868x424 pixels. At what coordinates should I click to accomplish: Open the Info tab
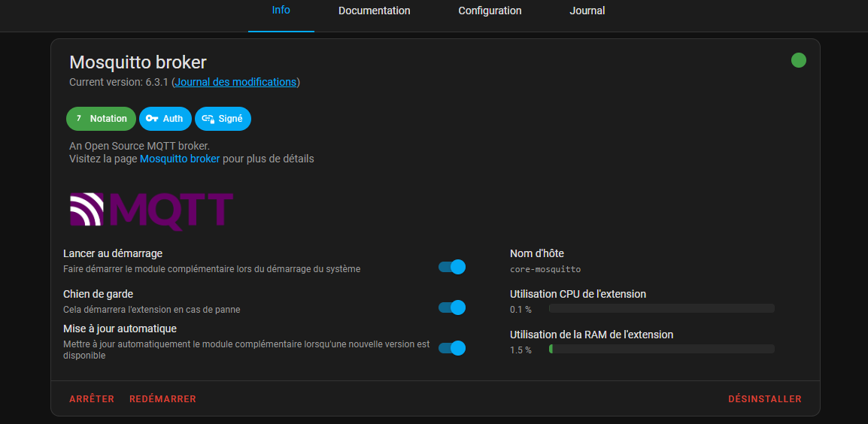281,11
